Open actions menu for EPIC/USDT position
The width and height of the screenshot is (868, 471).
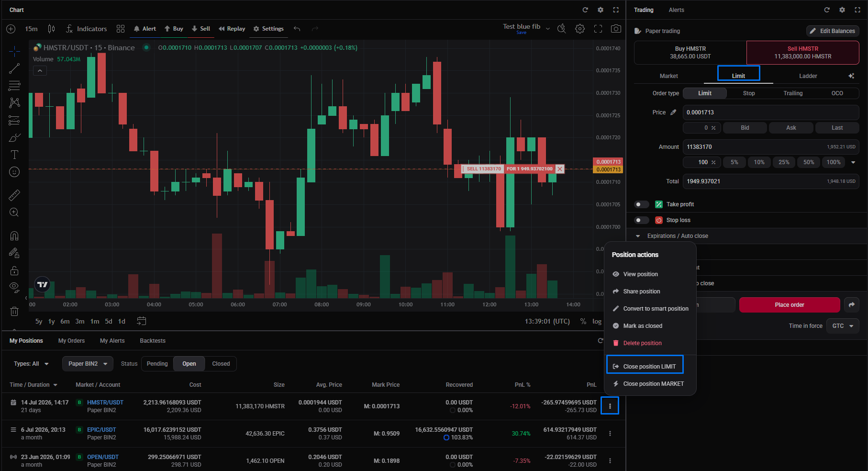610,433
